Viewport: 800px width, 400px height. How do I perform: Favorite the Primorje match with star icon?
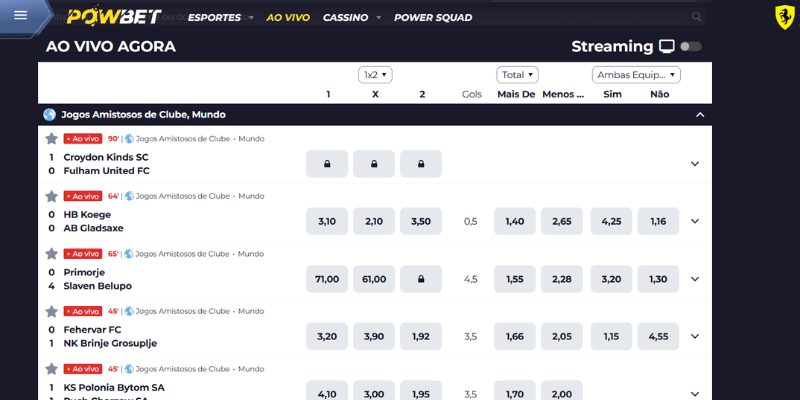coord(51,254)
